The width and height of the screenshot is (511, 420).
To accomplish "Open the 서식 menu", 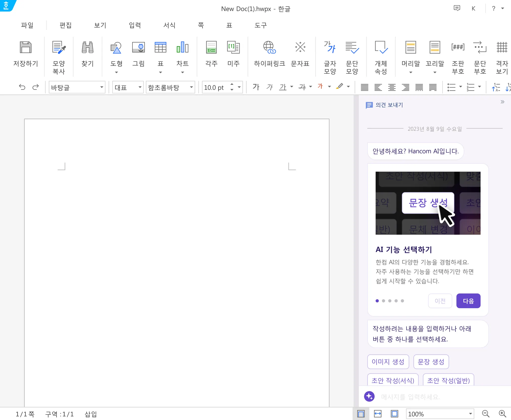I will pos(169,25).
